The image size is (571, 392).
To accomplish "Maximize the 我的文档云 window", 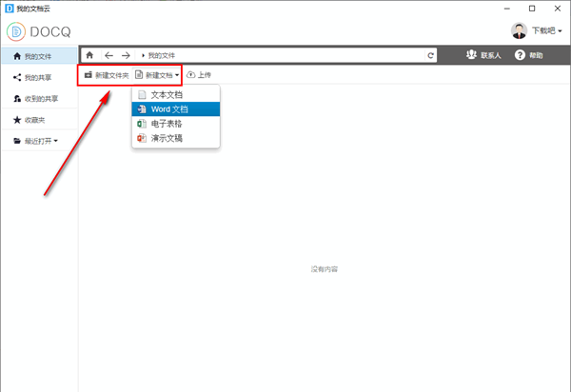I will pos(532,9).
